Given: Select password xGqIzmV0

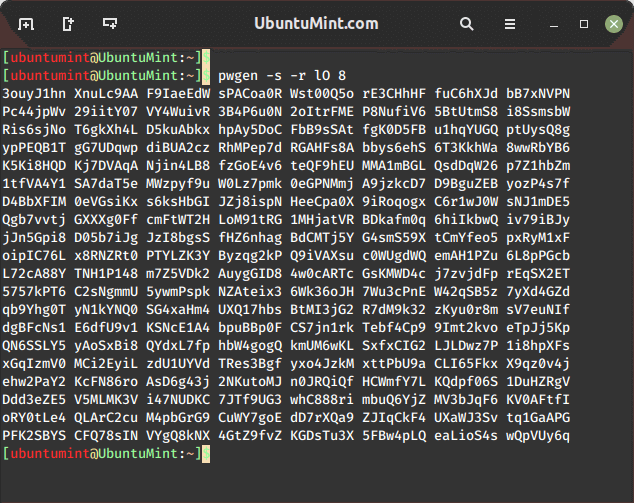Looking at the screenshot, I should pos(34,364).
